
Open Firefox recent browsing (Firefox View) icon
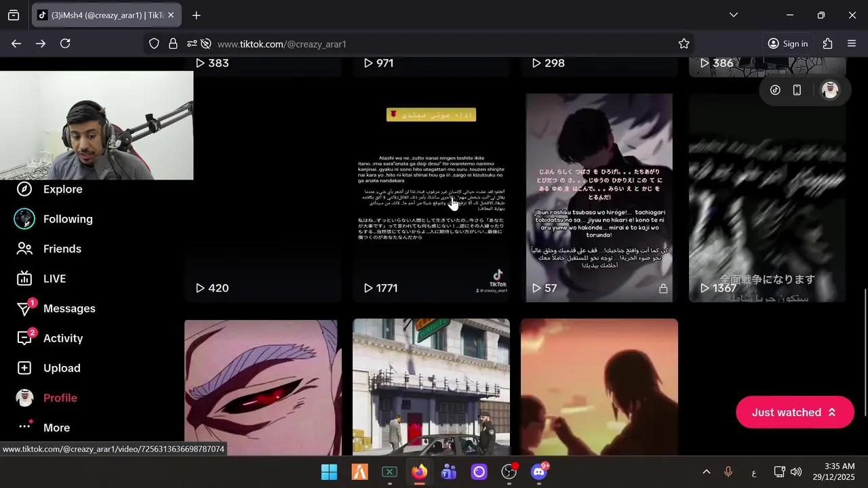pyautogui.click(x=14, y=15)
